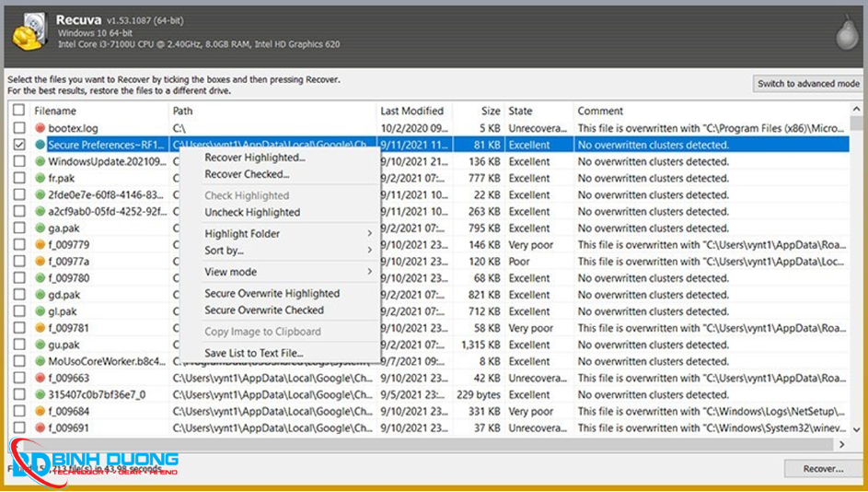The width and height of the screenshot is (868, 492).
Task: Tick the checkbox for ga.pak
Action: tap(18, 228)
